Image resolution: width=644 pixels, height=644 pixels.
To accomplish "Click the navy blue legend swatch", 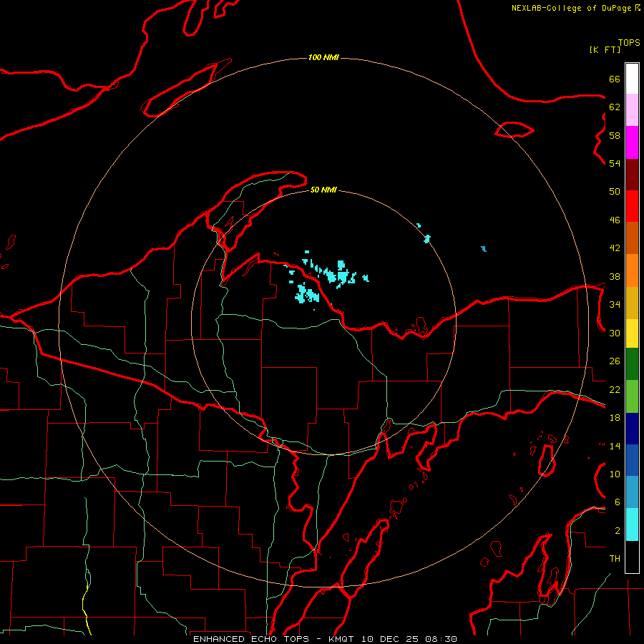I will (632, 429).
